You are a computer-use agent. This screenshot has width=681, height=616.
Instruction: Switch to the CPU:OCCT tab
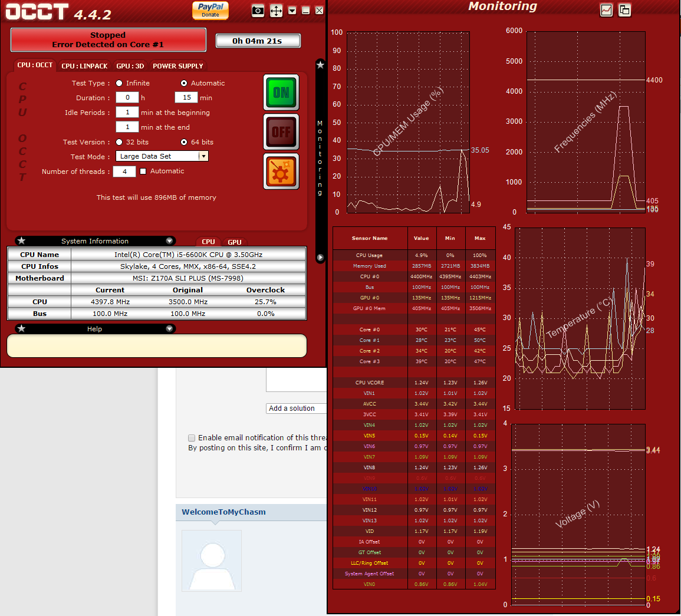click(35, 65)
